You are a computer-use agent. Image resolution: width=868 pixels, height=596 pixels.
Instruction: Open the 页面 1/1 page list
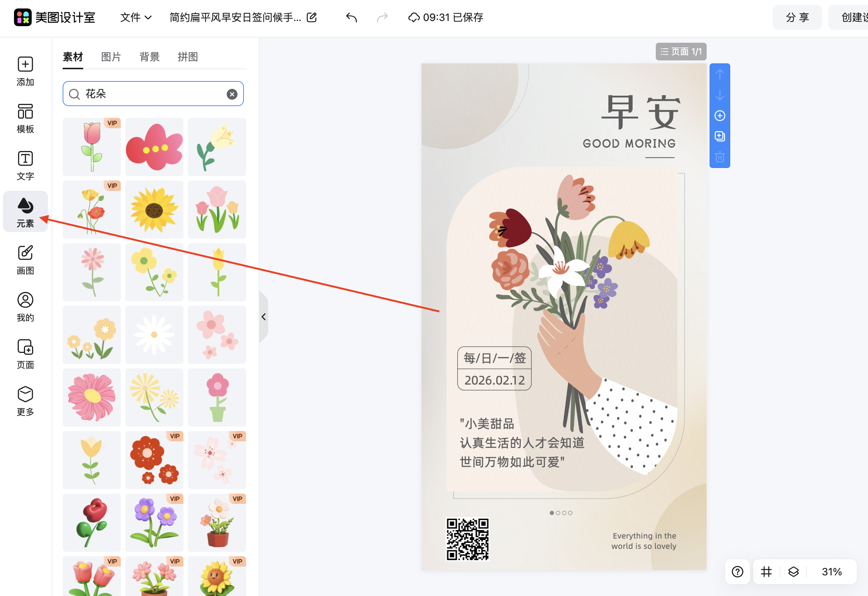(x=680, y=51)
